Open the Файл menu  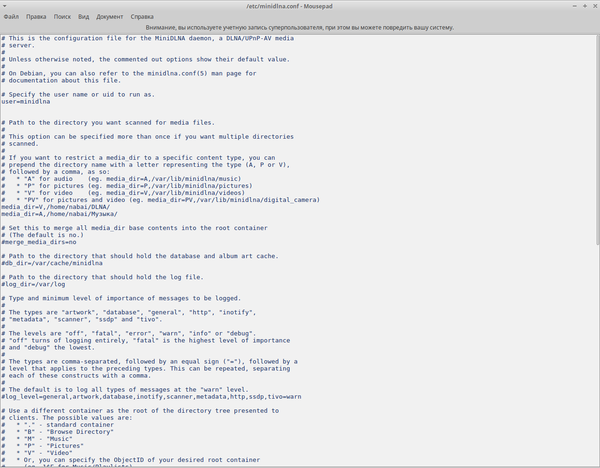click(12, 17)
